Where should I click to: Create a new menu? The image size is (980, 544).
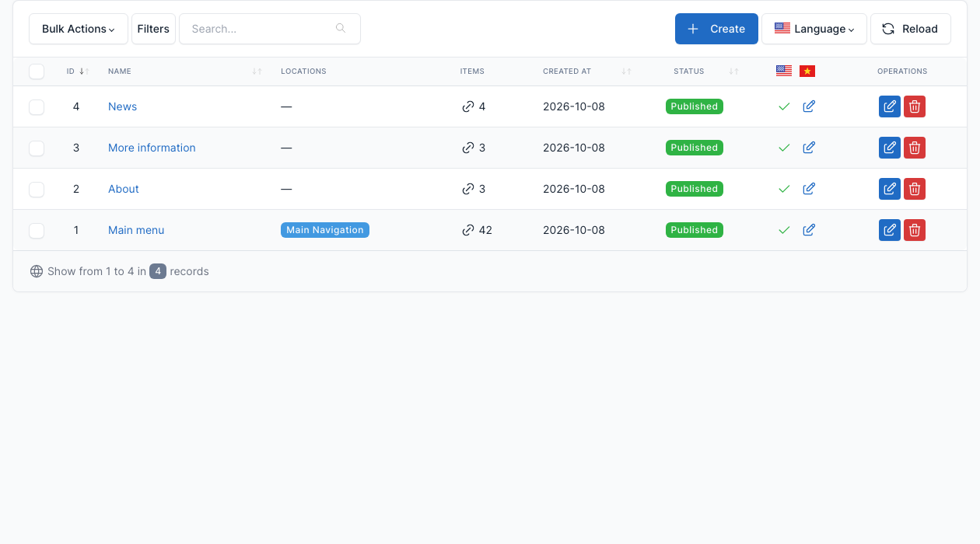[x=716, y=29]
